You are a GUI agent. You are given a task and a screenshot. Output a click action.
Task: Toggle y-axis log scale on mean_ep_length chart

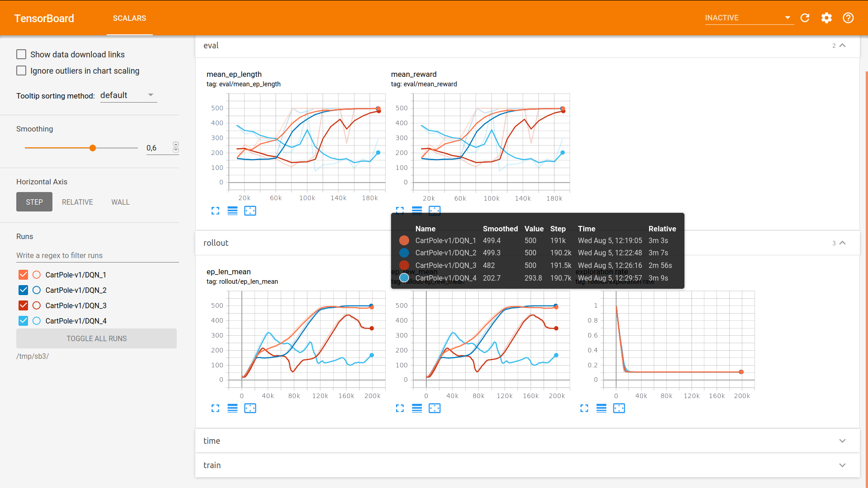tap(232, 211)
